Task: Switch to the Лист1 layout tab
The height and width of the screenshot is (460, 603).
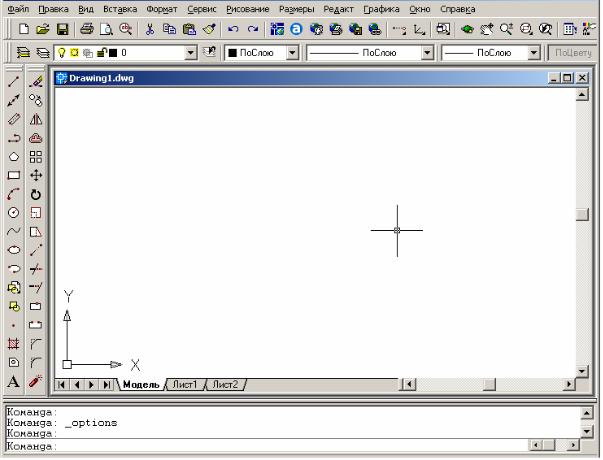Action: tap(185, 385)
